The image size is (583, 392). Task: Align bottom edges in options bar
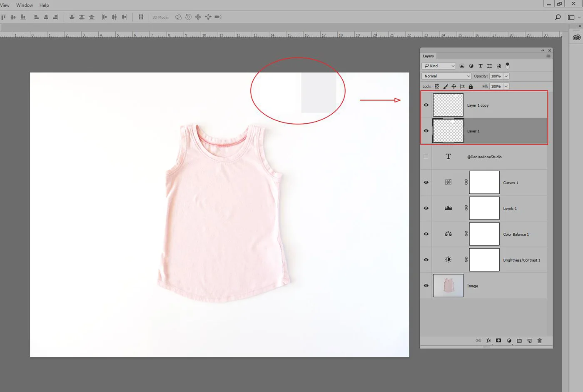[x=23, y=17]
